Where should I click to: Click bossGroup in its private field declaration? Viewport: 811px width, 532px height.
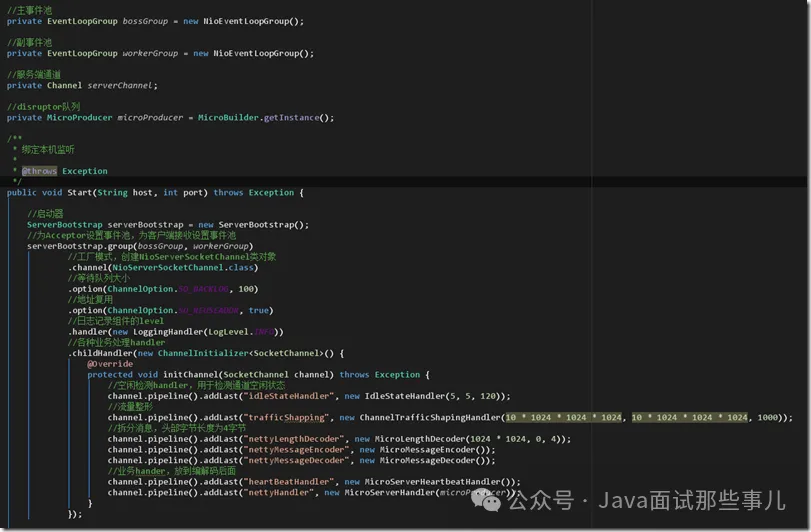(144, 21)
